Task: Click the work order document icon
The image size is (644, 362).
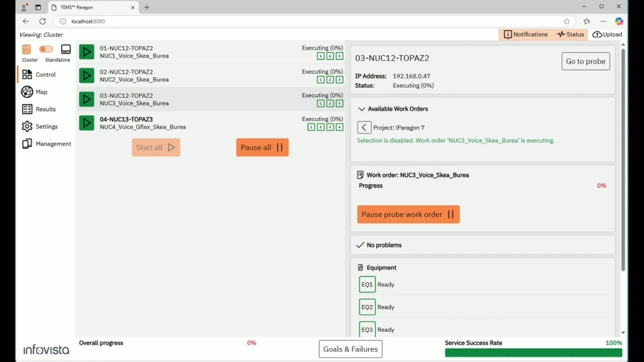Action: 360,175
